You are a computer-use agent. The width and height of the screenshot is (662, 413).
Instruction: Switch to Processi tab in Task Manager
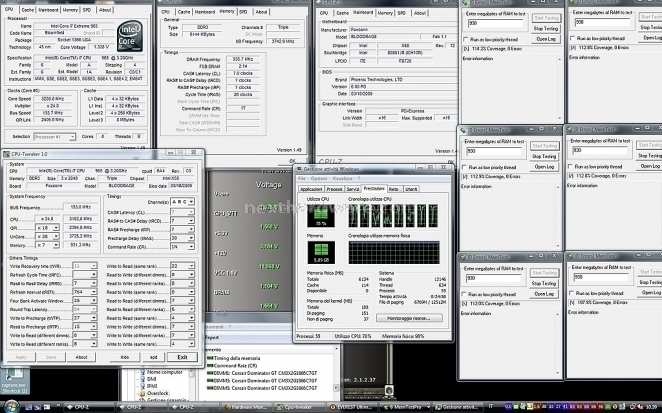pyautogui.click(x=334, y=189)
